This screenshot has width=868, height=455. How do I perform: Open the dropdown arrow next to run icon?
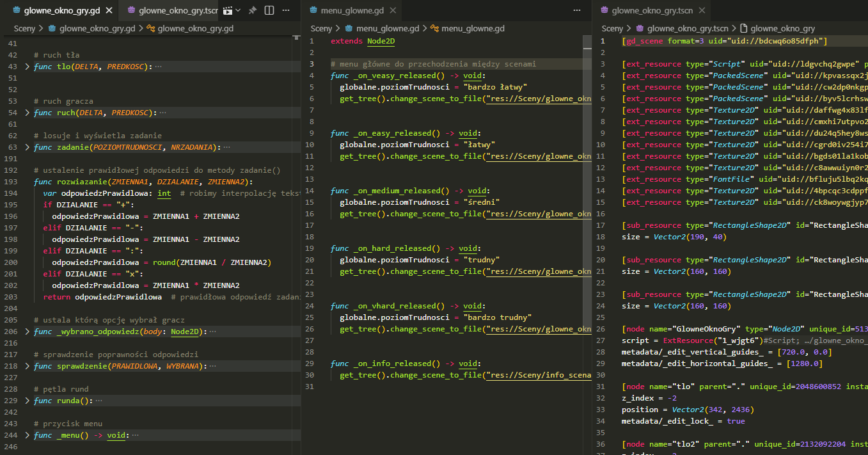click(x=239, y=11)
